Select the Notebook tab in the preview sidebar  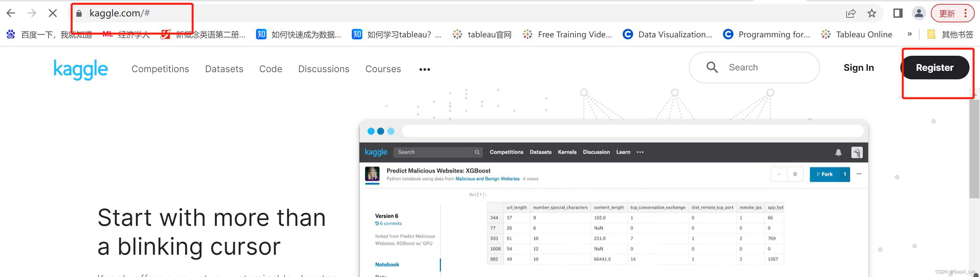tap(387, 265)
